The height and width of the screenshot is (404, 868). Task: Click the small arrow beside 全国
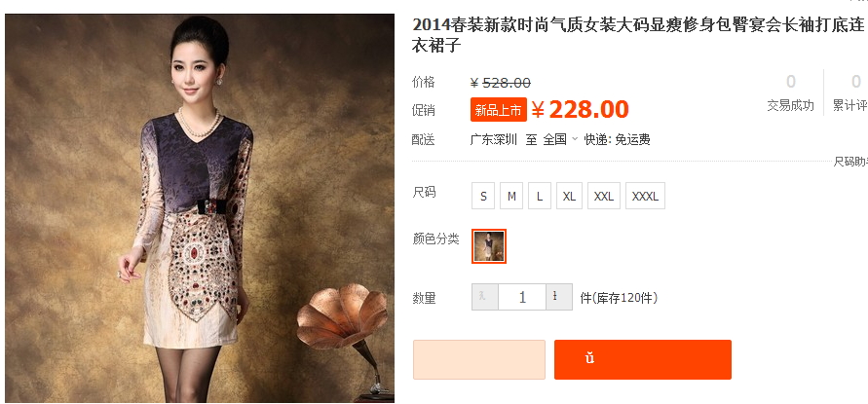575,139
